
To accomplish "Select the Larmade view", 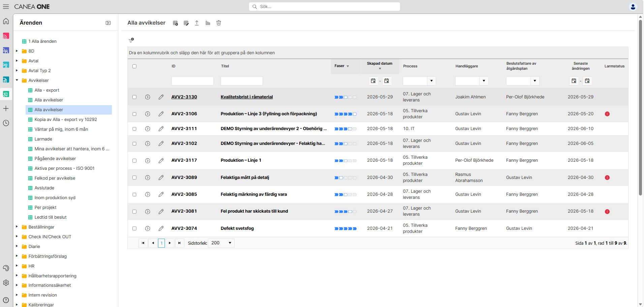I will (x=43, y=139).
